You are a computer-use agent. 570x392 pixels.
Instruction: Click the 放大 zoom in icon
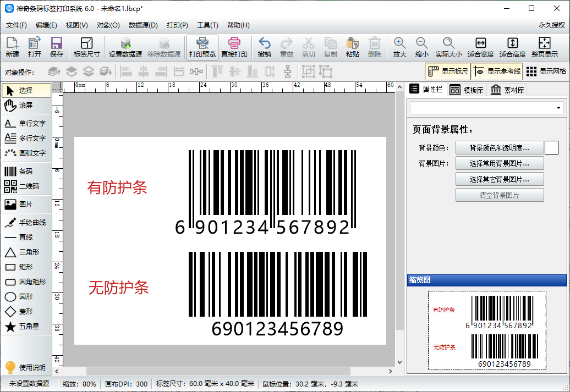(399, 47)
